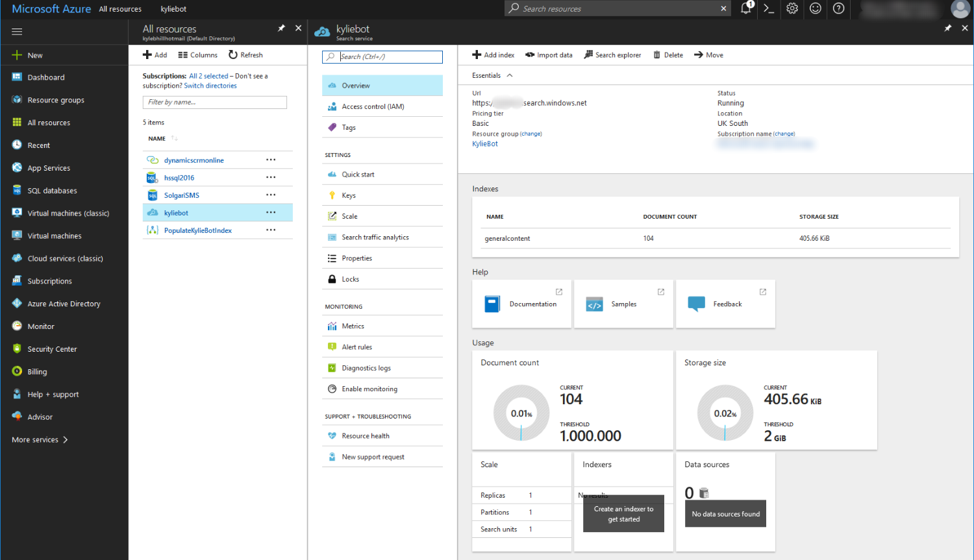The image size is (974, 560).
Task: Clear the Search resources box
Action: (723, 8)
